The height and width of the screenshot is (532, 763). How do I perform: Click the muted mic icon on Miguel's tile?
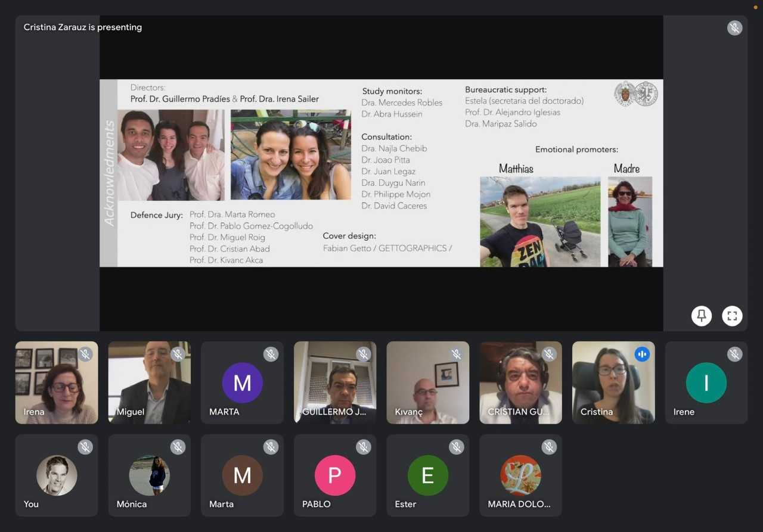pyautogui.click(x=178, y=354)
